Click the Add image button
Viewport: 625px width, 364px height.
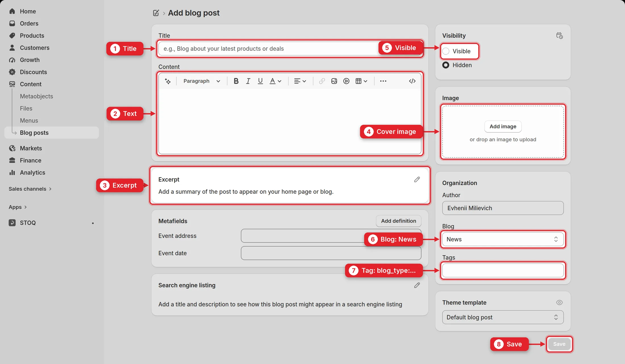click(x=503, y=127)
